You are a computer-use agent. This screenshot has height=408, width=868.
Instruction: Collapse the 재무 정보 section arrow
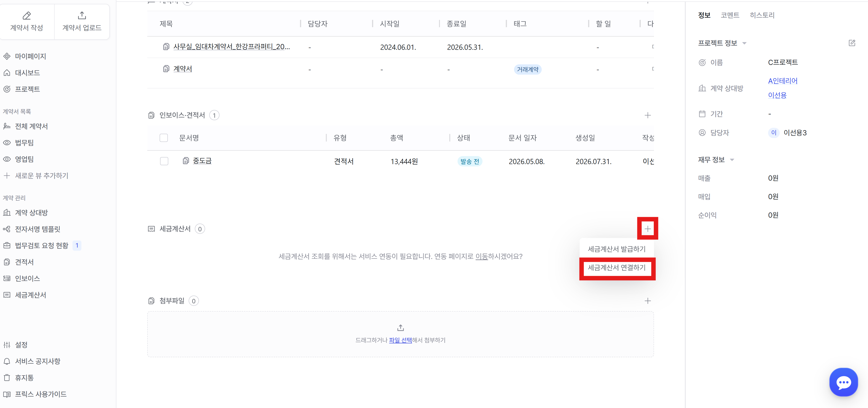(x=732, y=160)
